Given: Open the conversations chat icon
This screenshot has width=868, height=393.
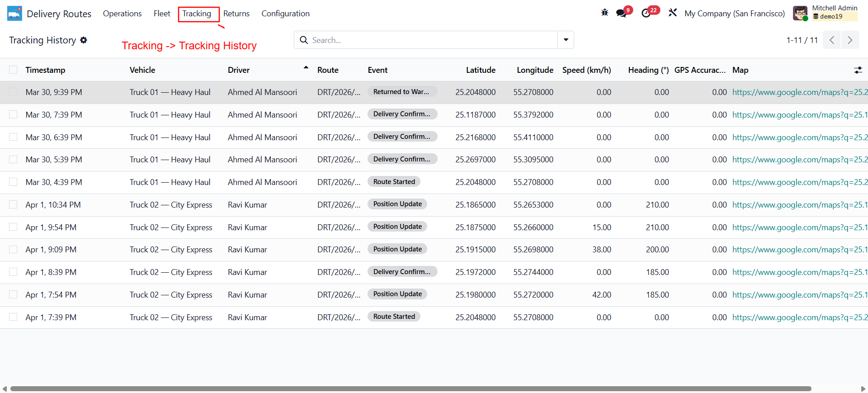Looking at the screenshot, I should tap(621, 13).
